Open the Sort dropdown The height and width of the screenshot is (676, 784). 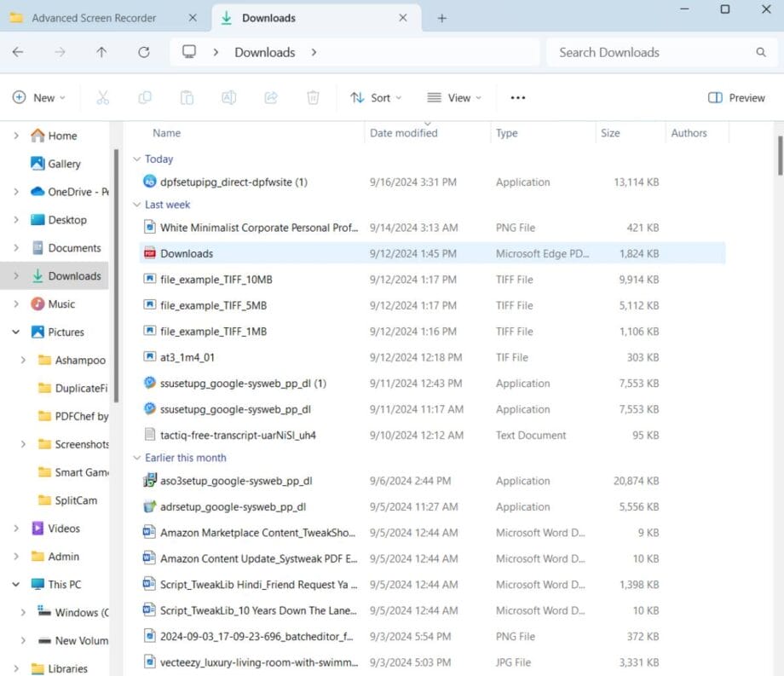(375, 97)
